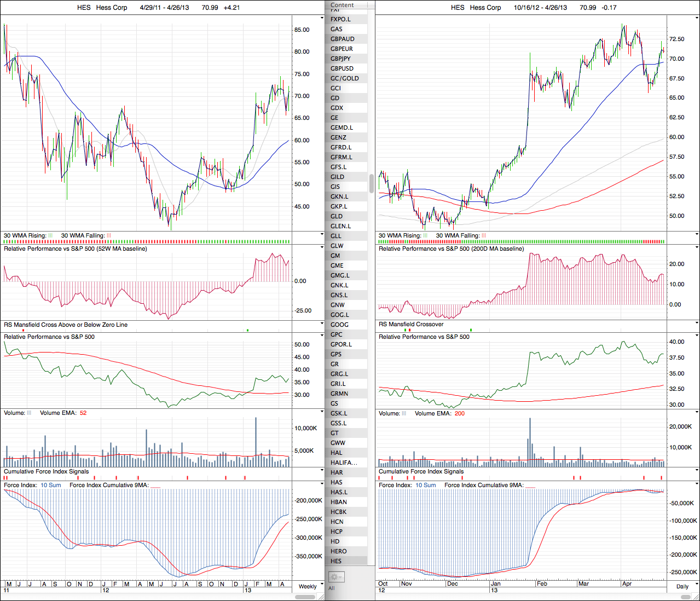The width and height of the screenshot is (700, 601).
Task: Open the gear action menu below watchlist
Action: (x=335, y=577)
